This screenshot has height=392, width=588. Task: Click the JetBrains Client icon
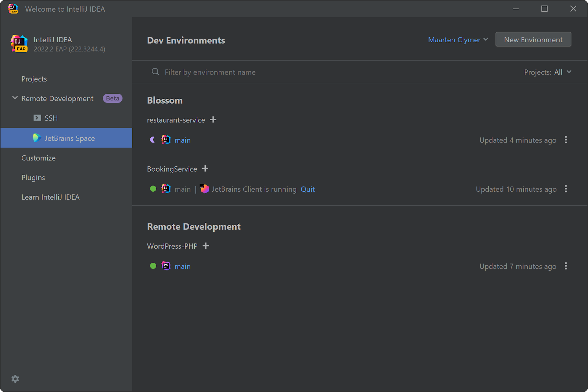point(204,188)
